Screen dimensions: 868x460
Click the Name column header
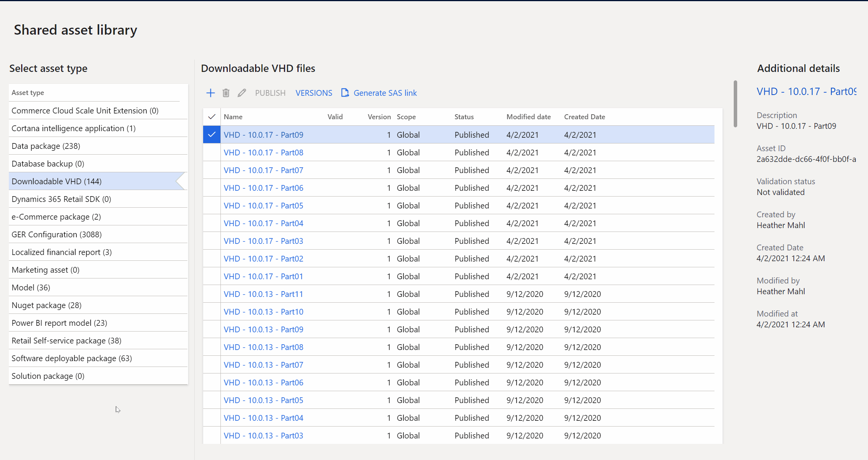point(233,117)
